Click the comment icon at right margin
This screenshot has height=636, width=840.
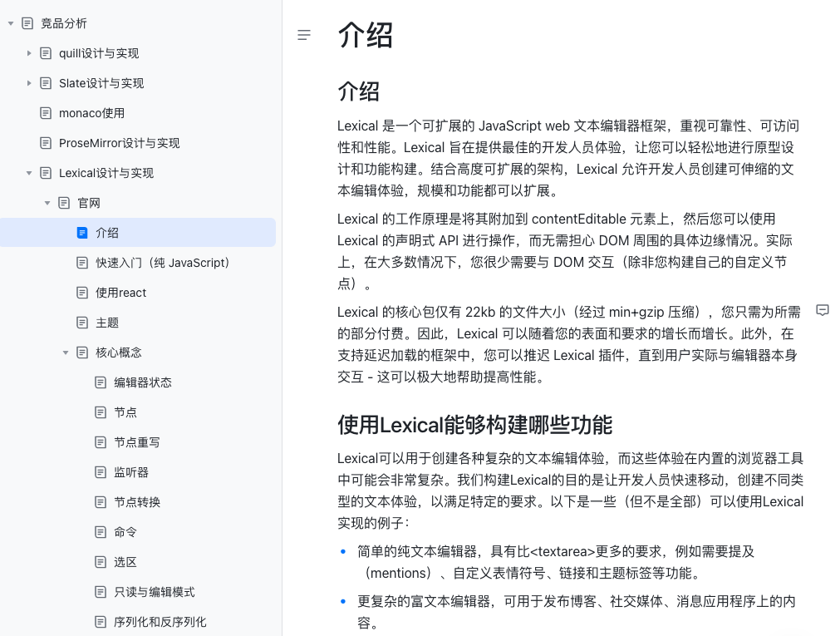823,310
